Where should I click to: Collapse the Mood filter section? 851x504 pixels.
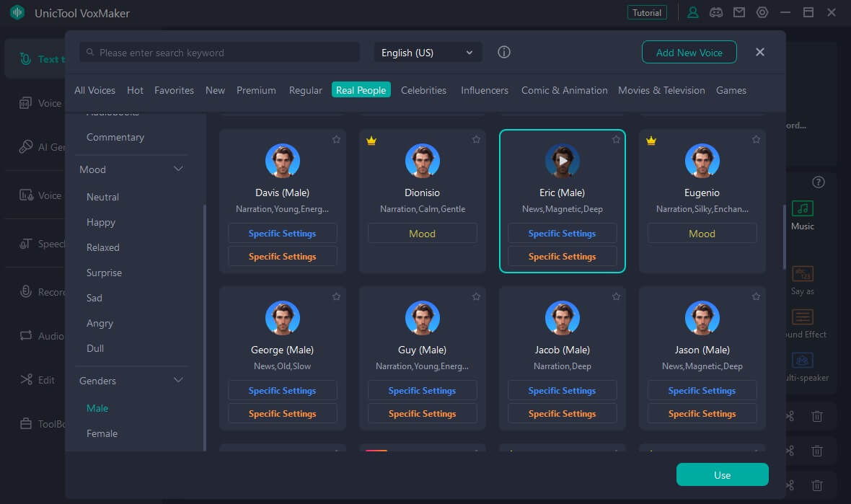point(178,169)
